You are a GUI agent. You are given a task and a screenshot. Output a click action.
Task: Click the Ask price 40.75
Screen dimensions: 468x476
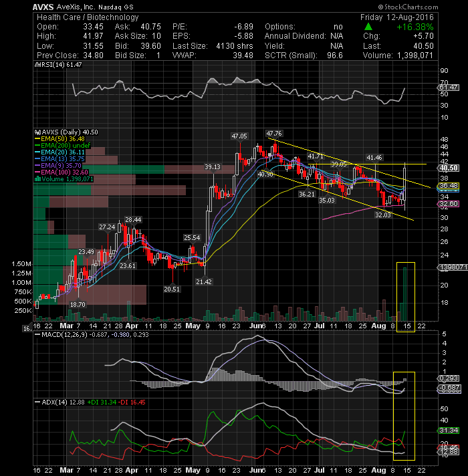coord(150,27)
